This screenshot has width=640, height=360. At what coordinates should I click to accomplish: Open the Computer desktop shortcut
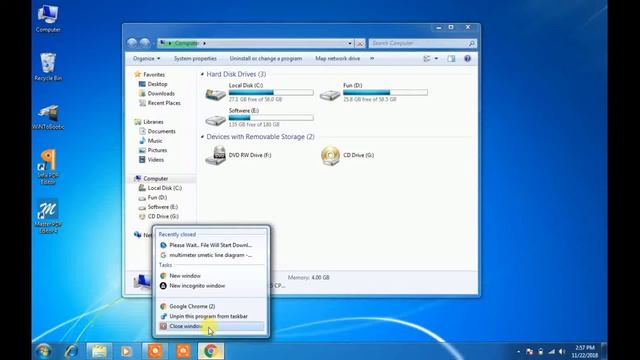[48, 18]
